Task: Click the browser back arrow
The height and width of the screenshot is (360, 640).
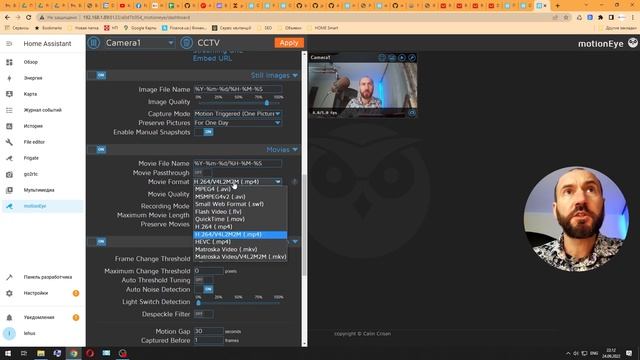Action: [7, 18]
